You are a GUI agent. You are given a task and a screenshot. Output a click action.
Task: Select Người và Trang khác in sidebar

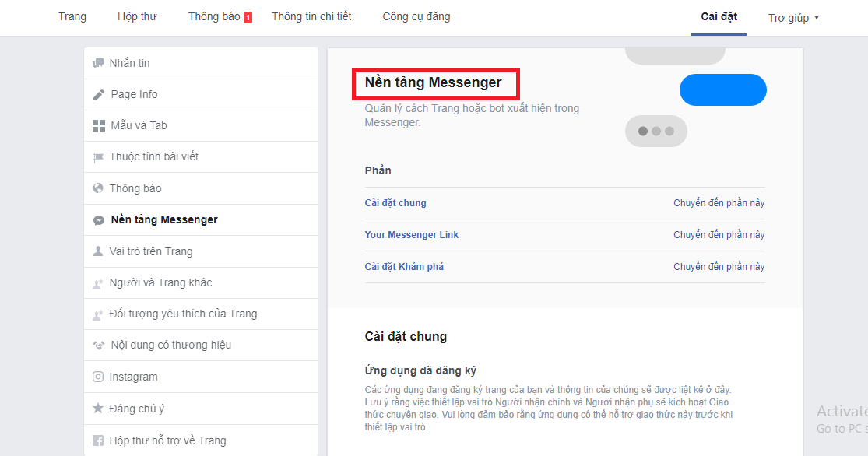point(160,282)
